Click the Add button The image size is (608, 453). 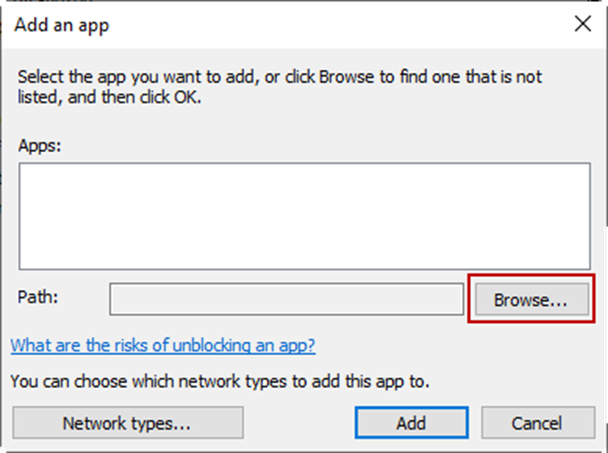(x=411, y=423)
